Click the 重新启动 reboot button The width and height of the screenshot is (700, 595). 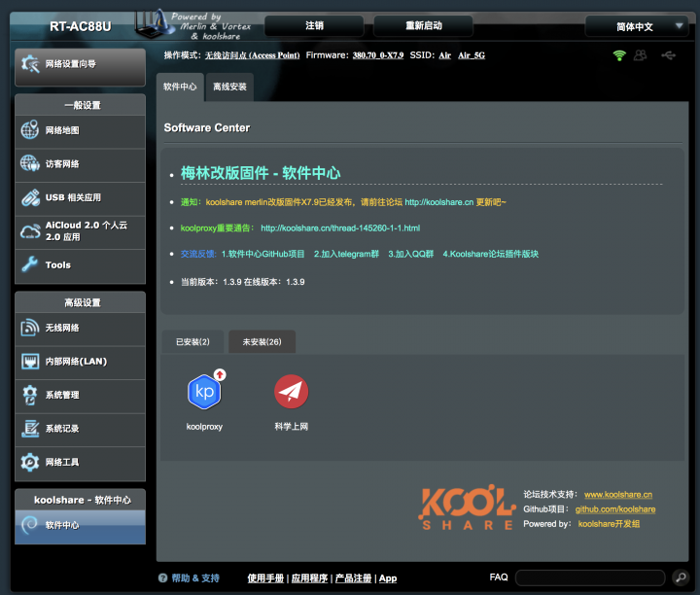click(x=423, y=25)
